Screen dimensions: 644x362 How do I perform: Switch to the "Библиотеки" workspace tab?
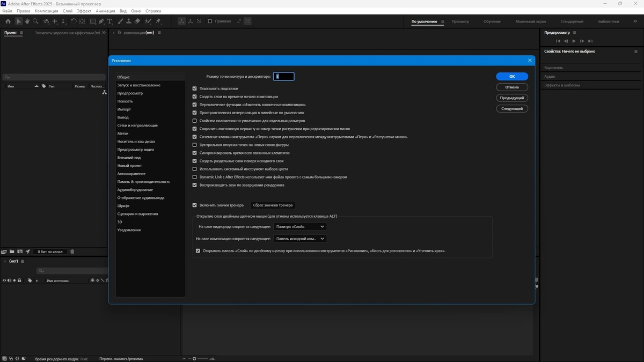tap(609, 21)
